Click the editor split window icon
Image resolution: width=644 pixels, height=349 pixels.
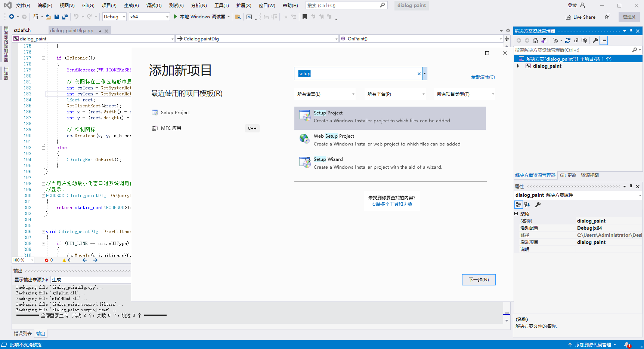(507, 39)
